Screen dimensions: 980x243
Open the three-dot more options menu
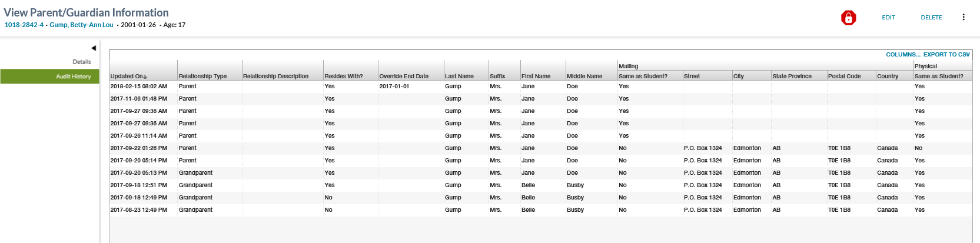tap(963, 17)
